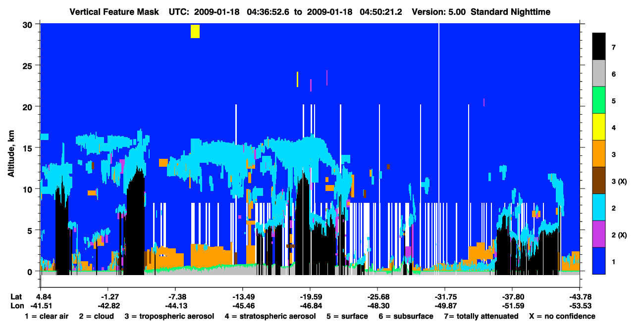Click the green surface legend swatch
Image resolution: width=644 pixels, height=330 pixels.
[599, 100]
